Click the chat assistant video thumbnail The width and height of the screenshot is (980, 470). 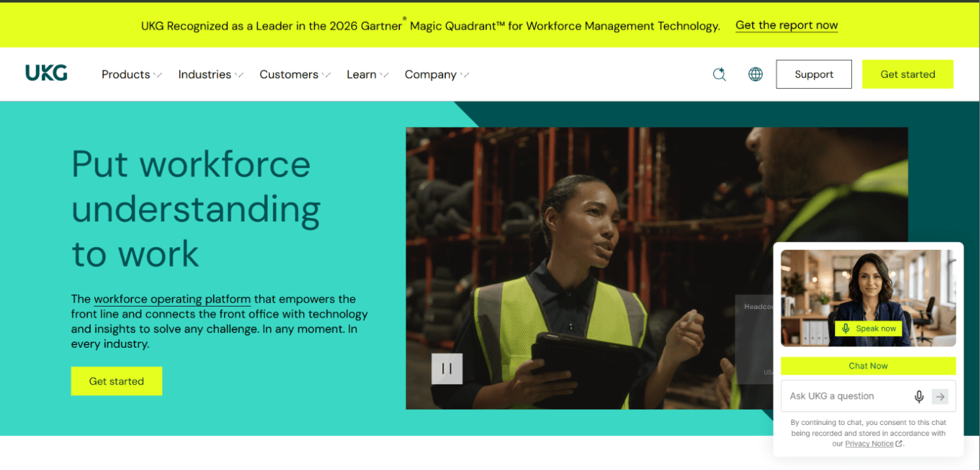[868, 298]
